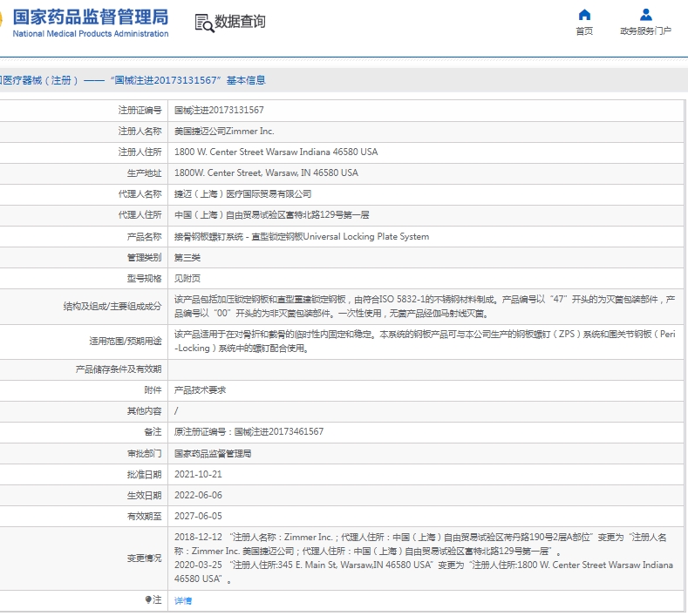The height and width of the screenshot is (616, 688).
Task: Open the 政务服务门户 link
Action: tap(645, 30)
